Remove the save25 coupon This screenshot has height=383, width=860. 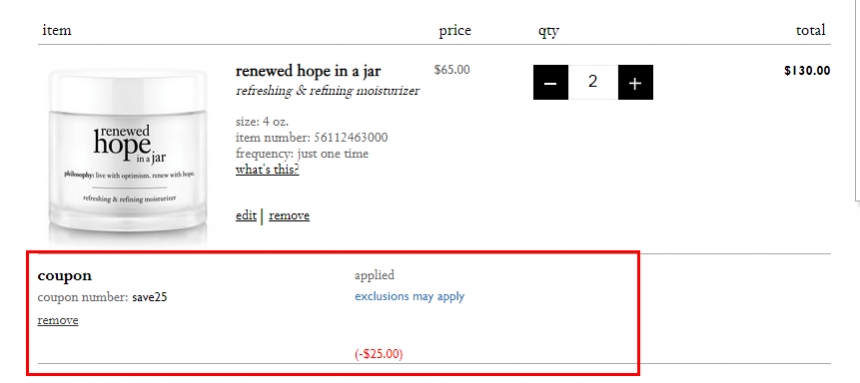click(58, 320)
